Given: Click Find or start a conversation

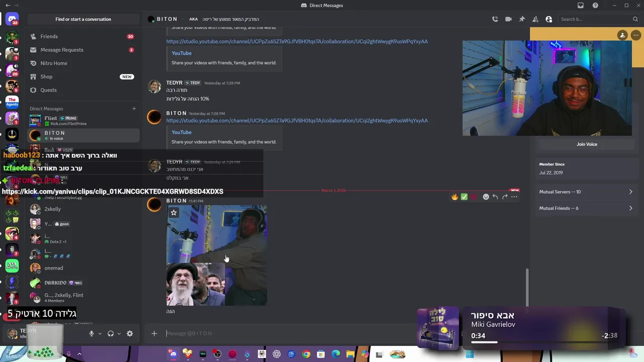Looking at the screenshot, I should coord(83,19).
